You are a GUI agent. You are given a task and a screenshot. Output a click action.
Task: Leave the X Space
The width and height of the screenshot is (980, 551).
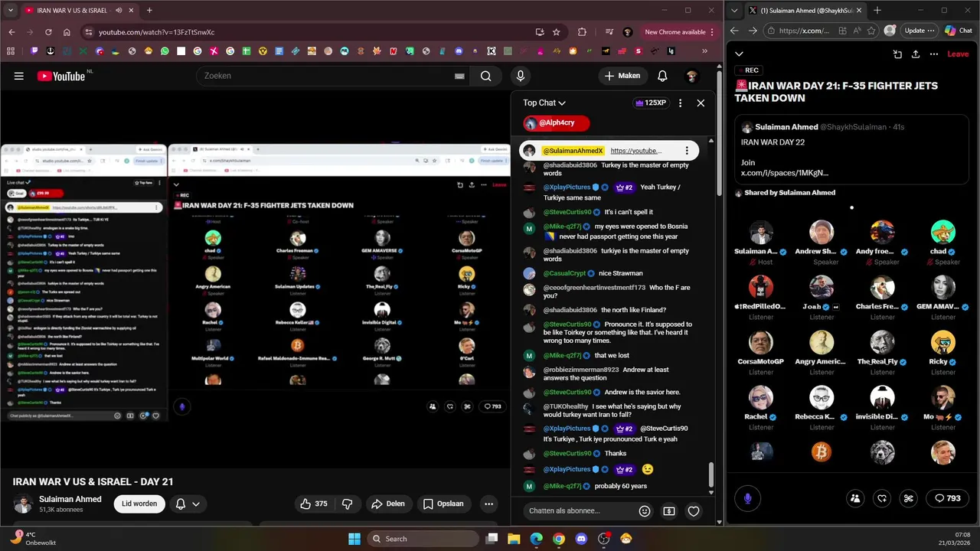[x=958, y=54]
